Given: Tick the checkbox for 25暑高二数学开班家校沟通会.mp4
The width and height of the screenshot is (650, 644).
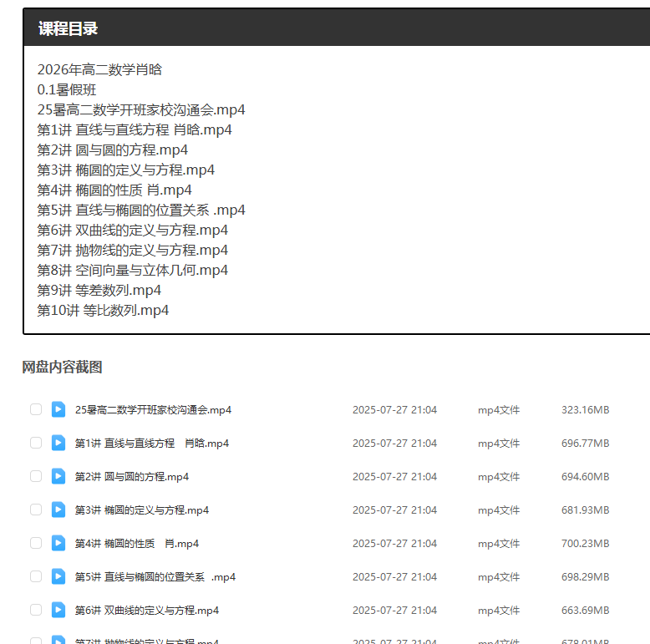Looking at the screenshot, I should tap(36, 409).
